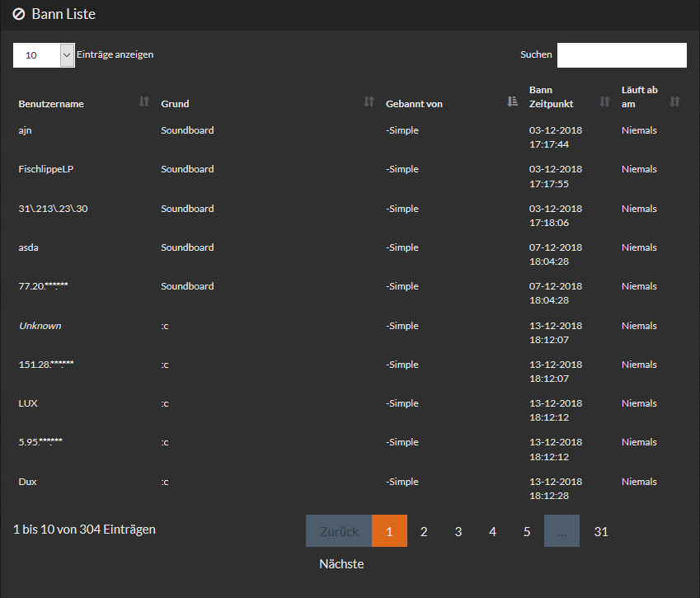Viewport: 700px width, 598px height.
Task: Click sort icon for Gebannt von column
Action: click(x=512, y=101)
